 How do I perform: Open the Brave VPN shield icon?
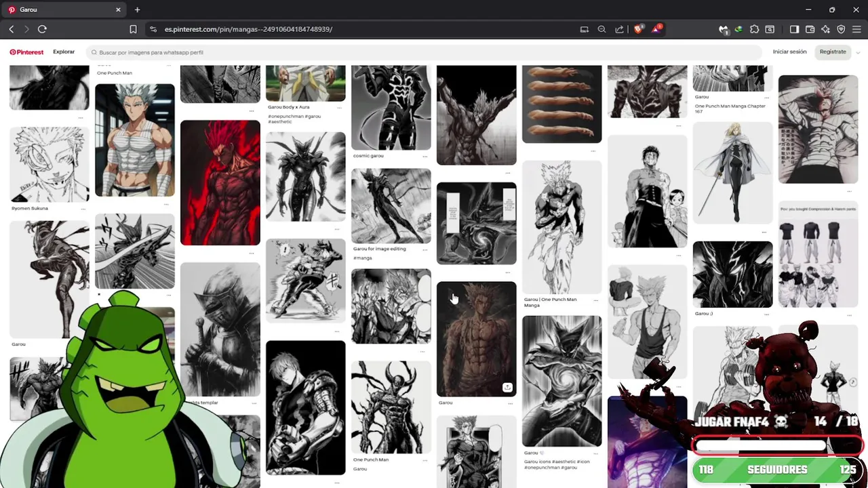pos(841,29)
